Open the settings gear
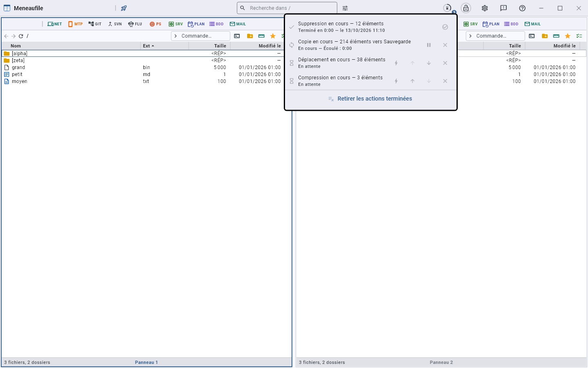Screen dimensions: 588x368 [x=485, y=8]
